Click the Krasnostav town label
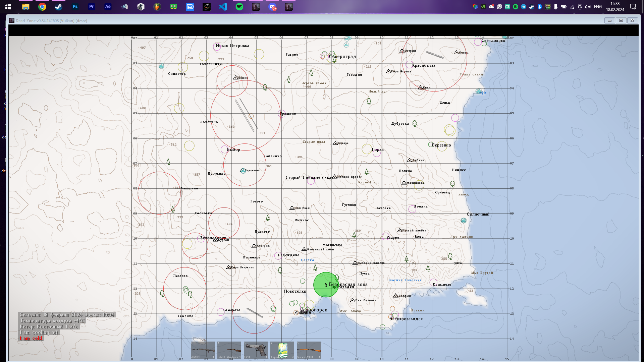 pyautogui.click(x=424, y=66)
